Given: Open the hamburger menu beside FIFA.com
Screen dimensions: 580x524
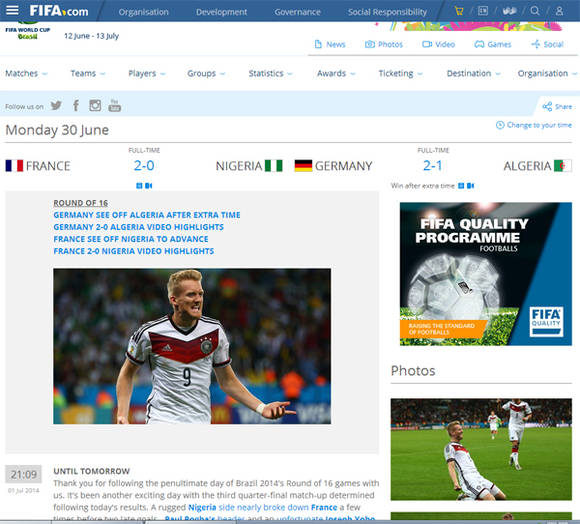Looking at the screenshot, I should [x=12, y=10].
